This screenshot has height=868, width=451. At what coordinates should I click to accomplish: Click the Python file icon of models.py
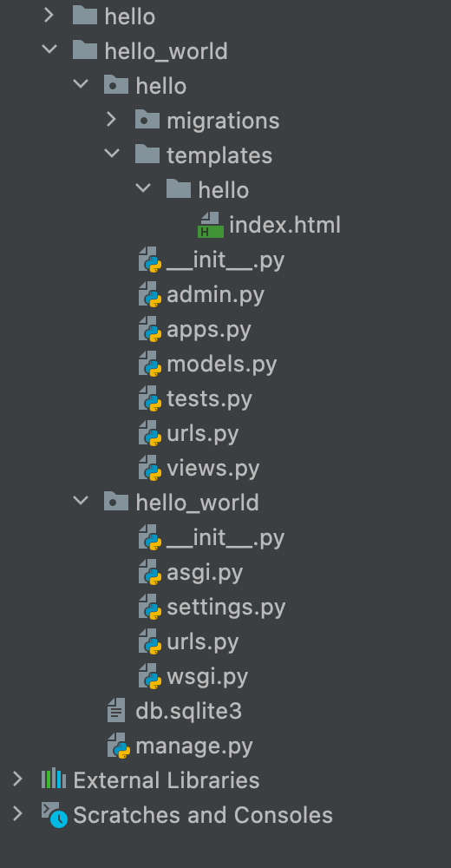pos(149,364)
